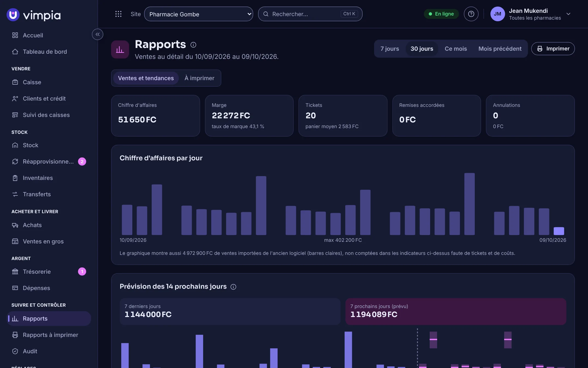Screen dimensions: 588x368
Task: Open the help question mark icon
Action: pyautogui.click(x=471, y=14)
